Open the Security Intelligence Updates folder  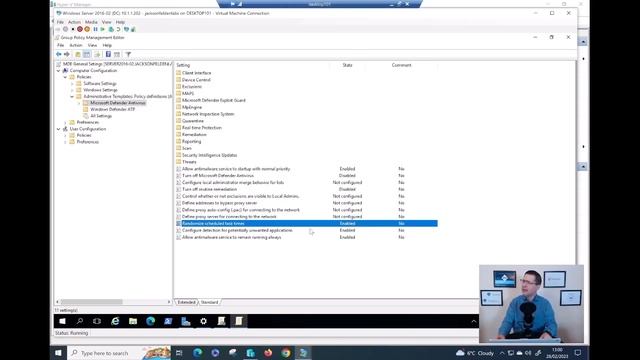pyautogui.click(x=209, y=156)
